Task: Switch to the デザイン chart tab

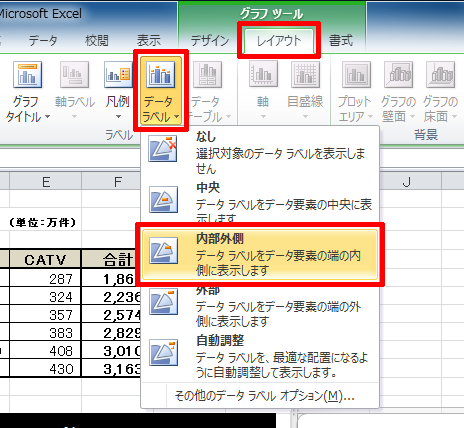Action: (210, 41)
